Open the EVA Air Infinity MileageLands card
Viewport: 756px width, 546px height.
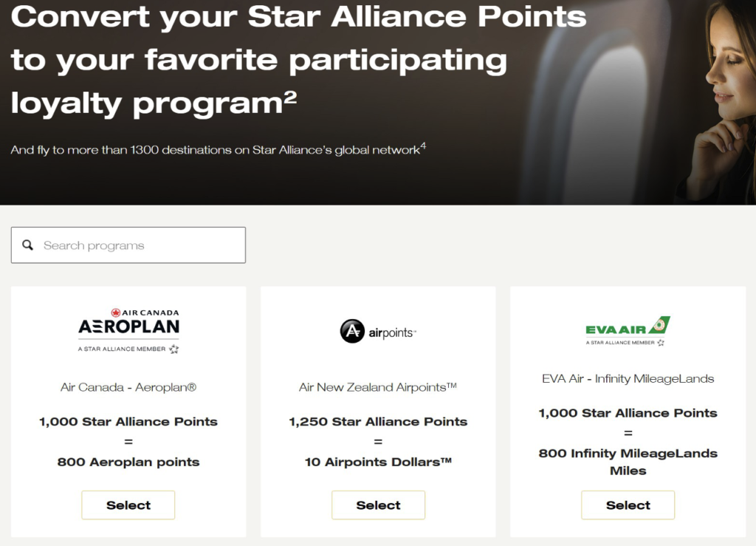pyautogui.click(x=628, y=411)
